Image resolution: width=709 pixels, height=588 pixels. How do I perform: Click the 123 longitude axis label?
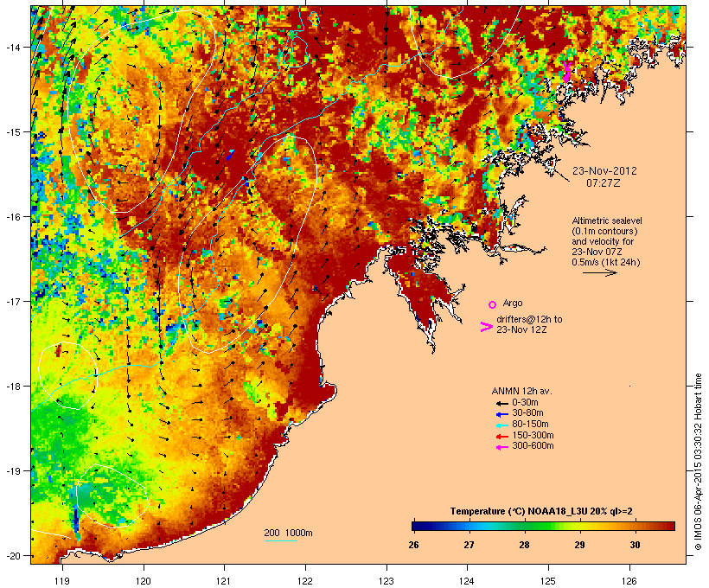pos(386,581)
